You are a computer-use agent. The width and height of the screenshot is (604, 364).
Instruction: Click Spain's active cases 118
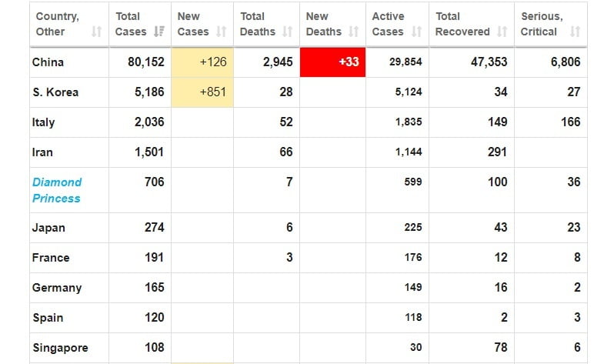coord(413,318)
